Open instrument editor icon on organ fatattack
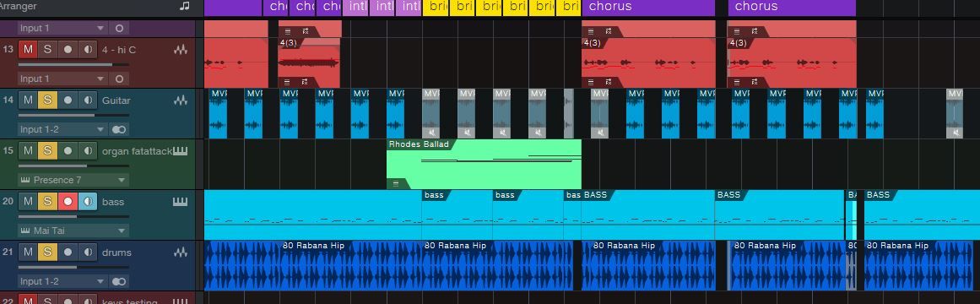Image resolution: width=980 pixels, height=304 pixels. pyautogui.click(x=181, y=151)
